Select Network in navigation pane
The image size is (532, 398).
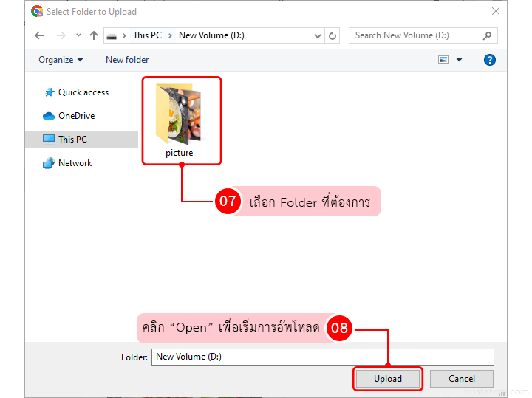pyautogui.click(x=81, y=163)
